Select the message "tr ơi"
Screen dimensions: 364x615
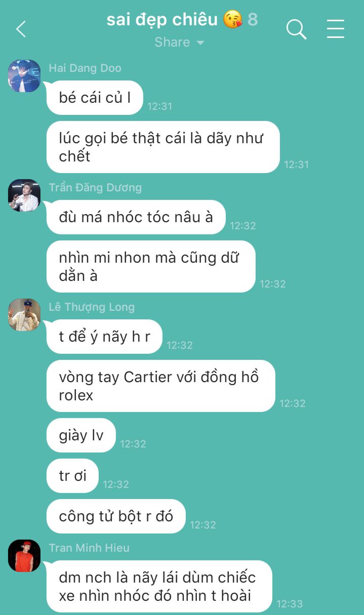(x=72, y=476)
